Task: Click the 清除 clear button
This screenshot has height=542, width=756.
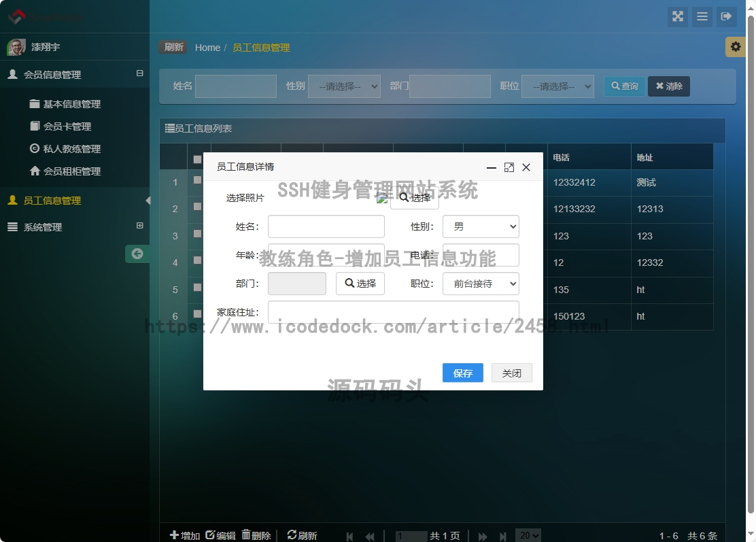Action: click(x=669, y=86)
